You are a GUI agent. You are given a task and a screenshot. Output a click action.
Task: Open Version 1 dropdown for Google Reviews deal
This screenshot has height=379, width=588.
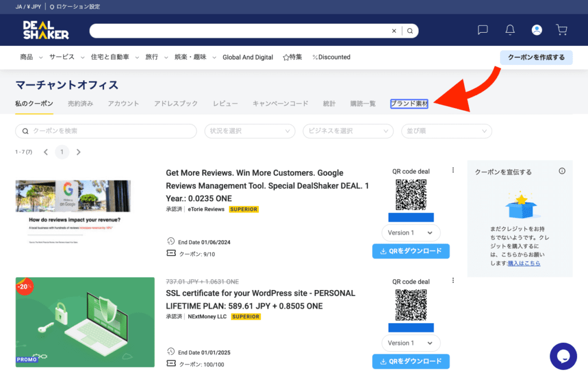pos(411,233)
